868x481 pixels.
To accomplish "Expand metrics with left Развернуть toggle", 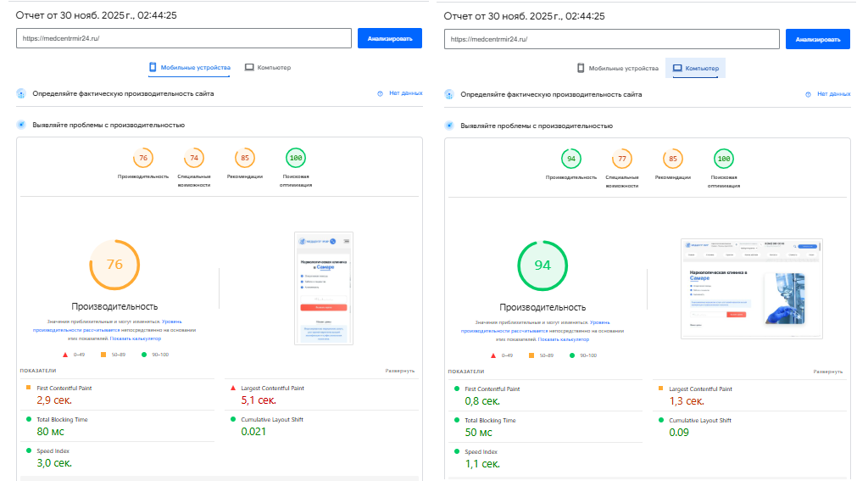I will [400, 371].
